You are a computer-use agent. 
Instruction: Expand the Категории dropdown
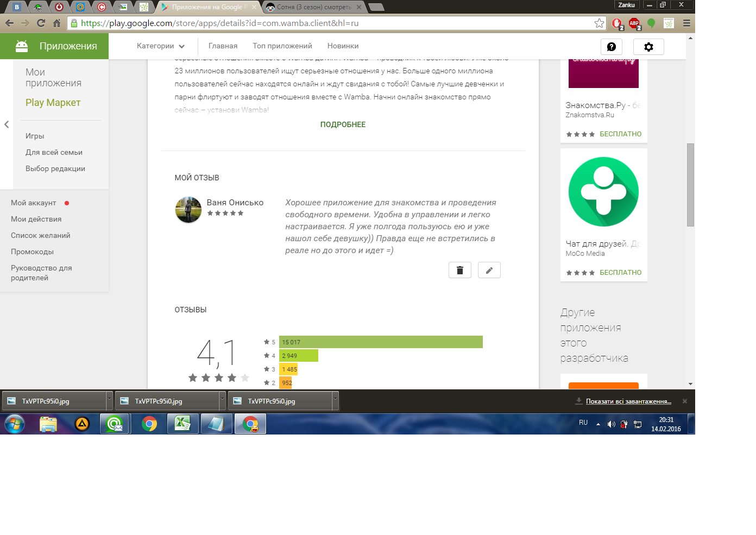pos(161,46)
